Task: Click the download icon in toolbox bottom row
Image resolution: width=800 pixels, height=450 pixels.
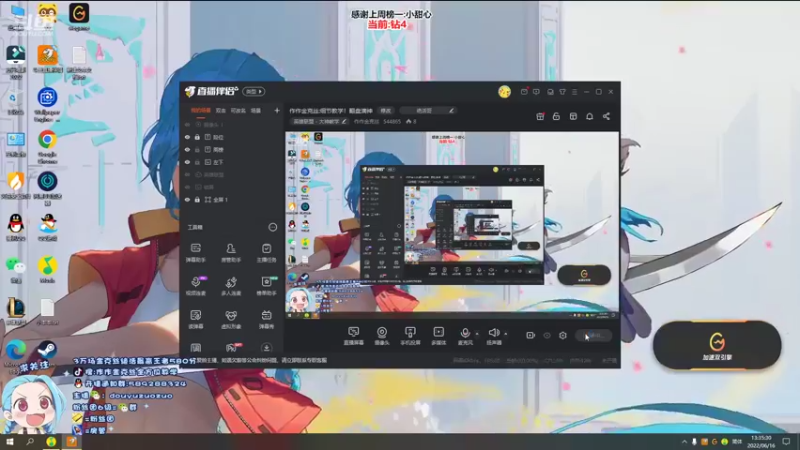Action: point(266,348)
